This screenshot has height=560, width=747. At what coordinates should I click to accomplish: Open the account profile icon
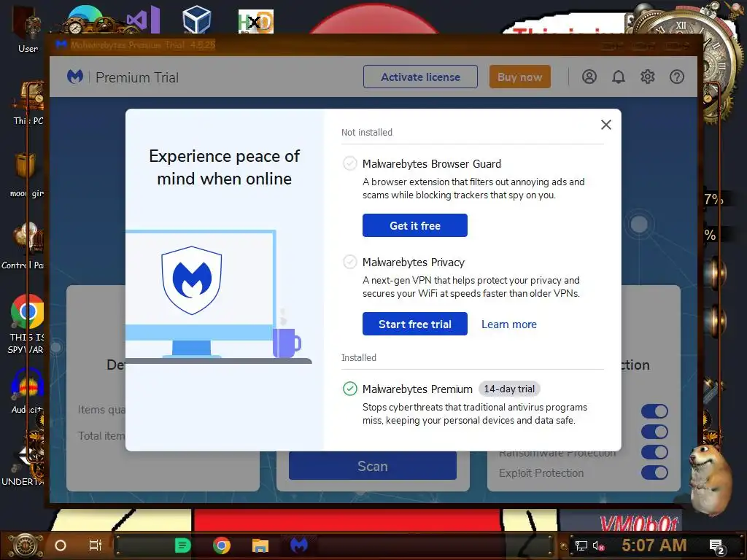pos(589,77)
